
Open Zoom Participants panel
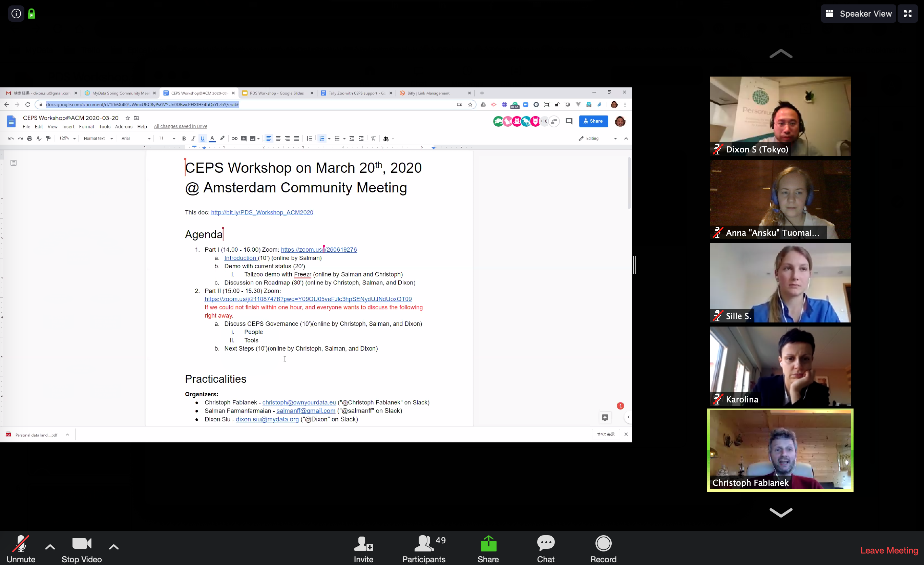click(x=424, y=549)
